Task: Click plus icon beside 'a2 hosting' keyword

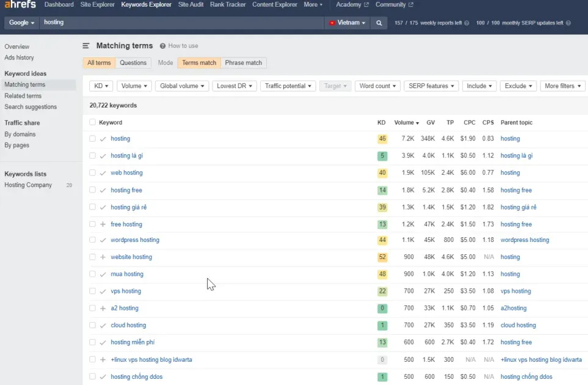Action: [x=103, y=309]
